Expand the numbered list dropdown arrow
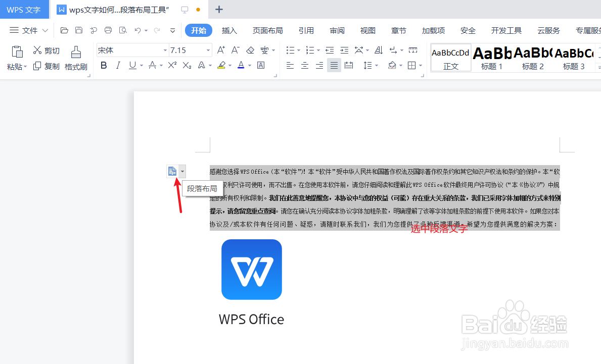The height and width of the screenshot is (364, 601). click(x=318, y=50)
